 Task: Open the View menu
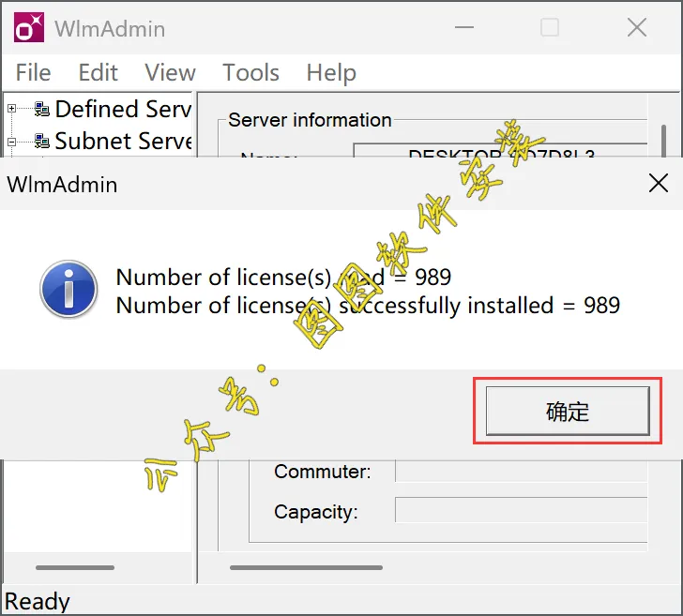coord(170,72)
